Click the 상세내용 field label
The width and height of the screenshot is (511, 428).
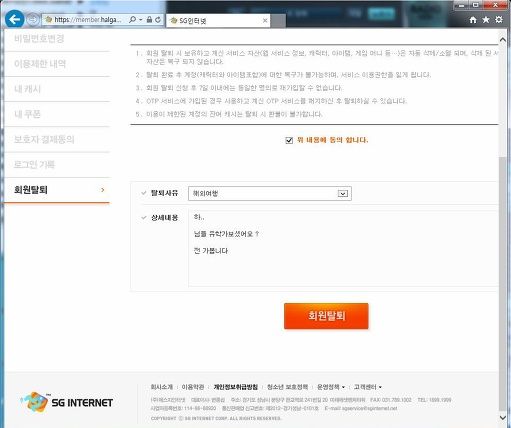pyautogui.click(x=165, y=218)
